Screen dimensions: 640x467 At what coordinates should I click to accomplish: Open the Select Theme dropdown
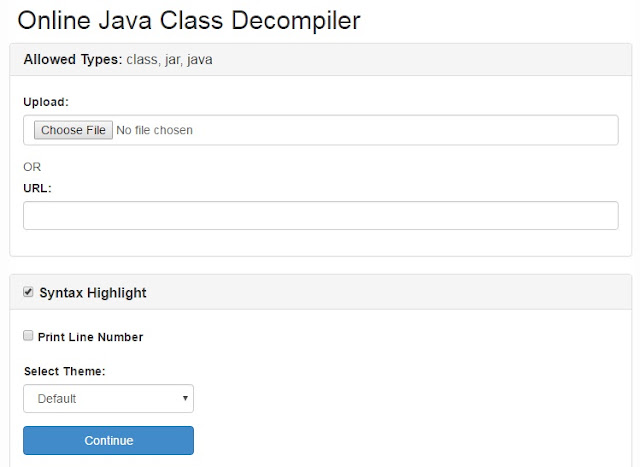click(x=109, y=398)
